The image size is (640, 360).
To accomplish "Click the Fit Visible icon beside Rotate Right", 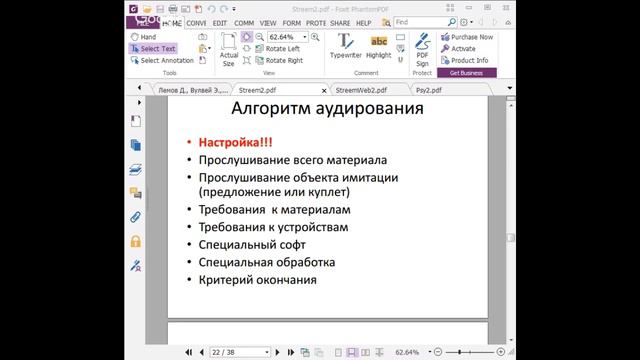I will point(247,60).
